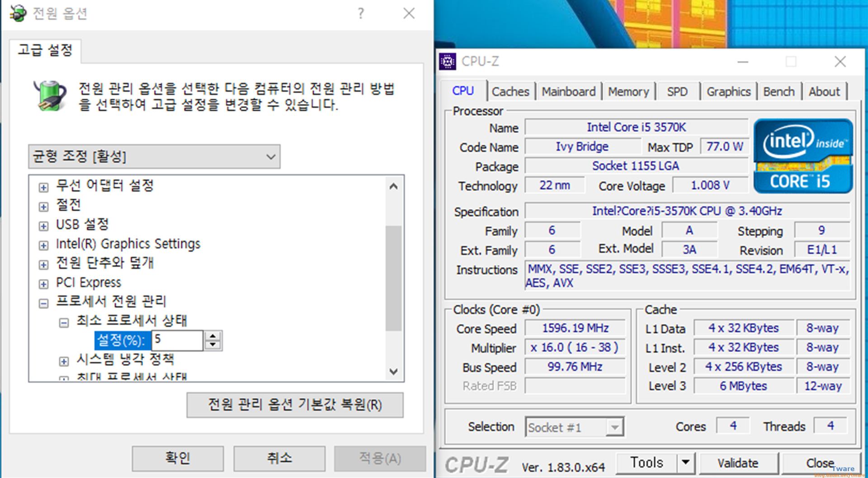
Task: Open the About tab
Action: [x=824, y=92]
